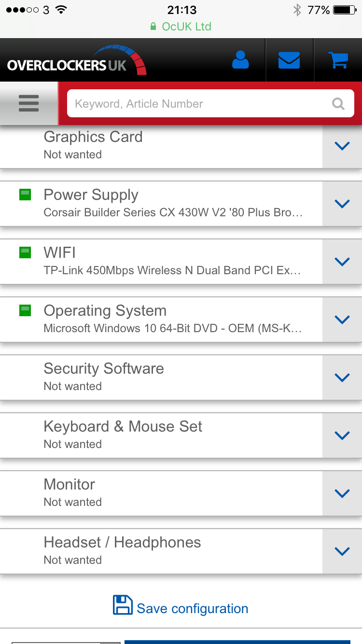Open the envelope messages icon
Image resolution: width=362 pixels, height=644 pixels.
coord(289,60)
